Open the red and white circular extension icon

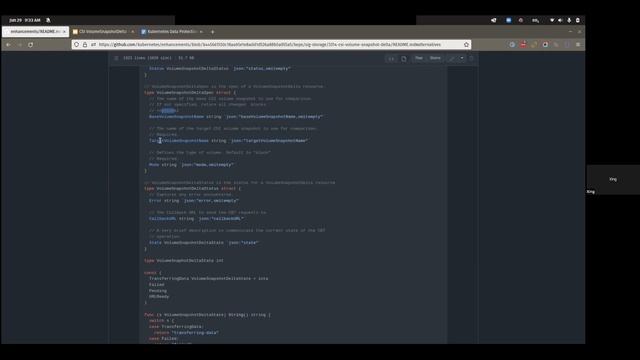[545, 44]
